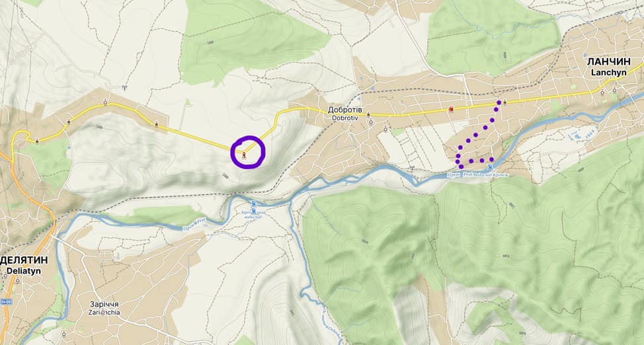Screen dimensions: 644x345
Task: Select the church icon next to the top purple dot
Action: click(504, 102)
